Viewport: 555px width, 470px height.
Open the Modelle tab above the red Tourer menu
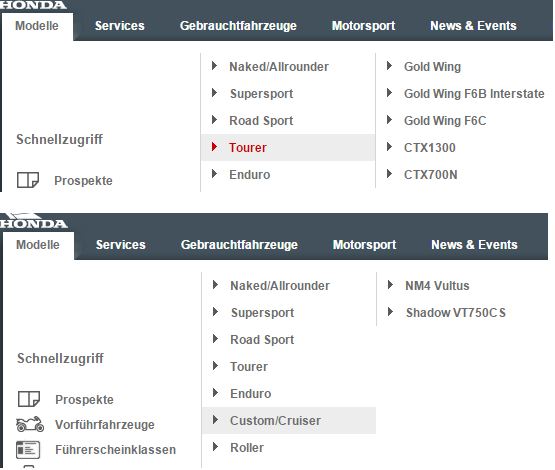(x=37, y=26)
